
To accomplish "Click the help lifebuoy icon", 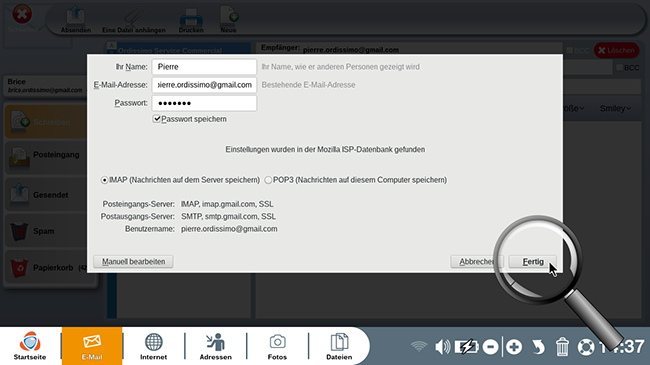I will point(586,347).
